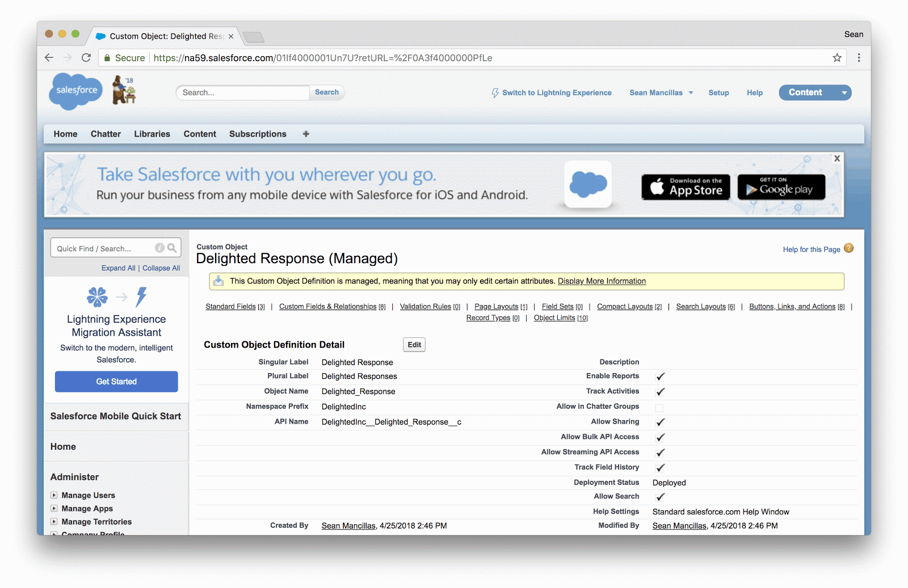Jump to Buttons, Links, and Actions
This screenshot has width=908, height=588.
point(792,307)
